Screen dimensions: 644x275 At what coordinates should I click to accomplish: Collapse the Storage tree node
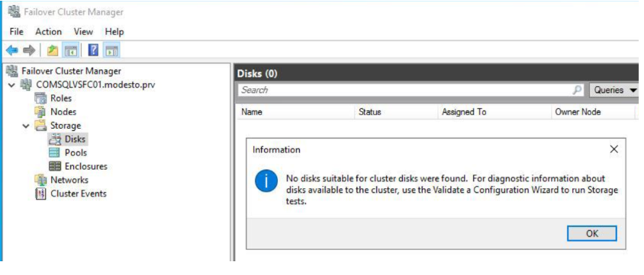pyautogui.click(x=26, y=126)
